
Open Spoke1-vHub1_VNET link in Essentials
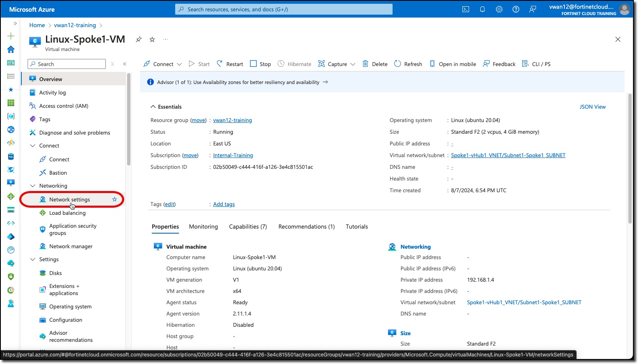click(x=508, y=155)
